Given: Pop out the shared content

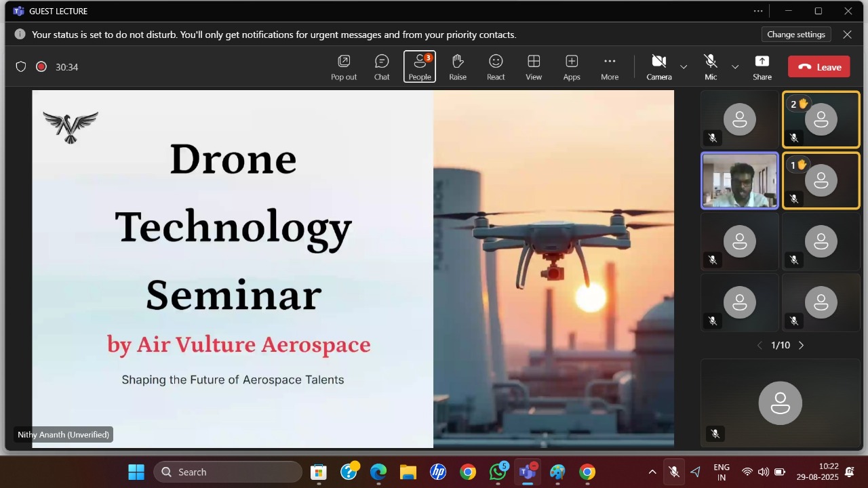Looking at the screenshot, I should click(x=344, y=67).
